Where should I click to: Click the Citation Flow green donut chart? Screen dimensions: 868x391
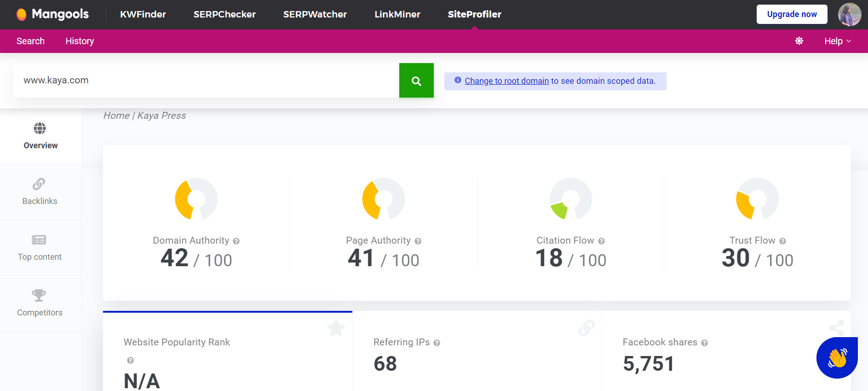point(571,199)
